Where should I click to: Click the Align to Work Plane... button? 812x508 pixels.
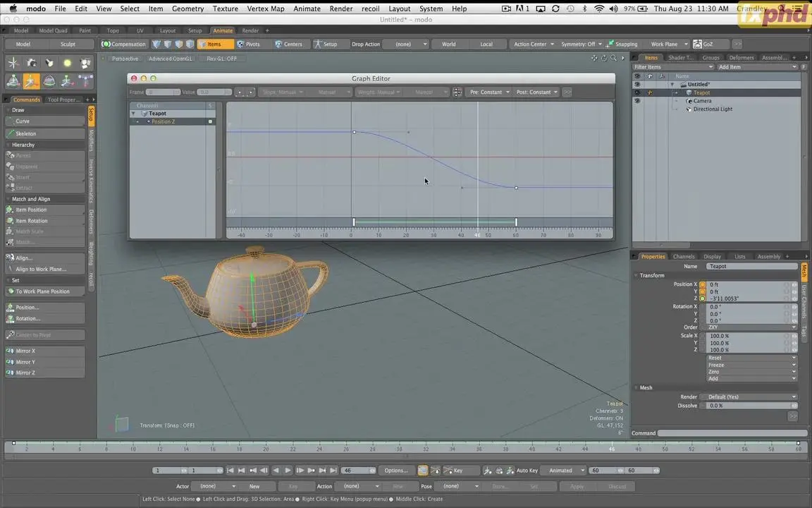pos(44,269)
